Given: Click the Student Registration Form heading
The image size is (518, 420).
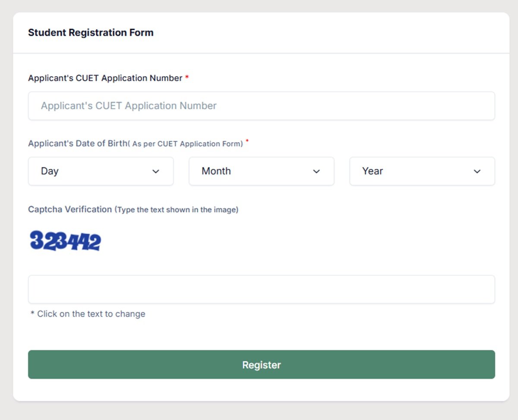Looking at the screenshot, I should point(91,33).
